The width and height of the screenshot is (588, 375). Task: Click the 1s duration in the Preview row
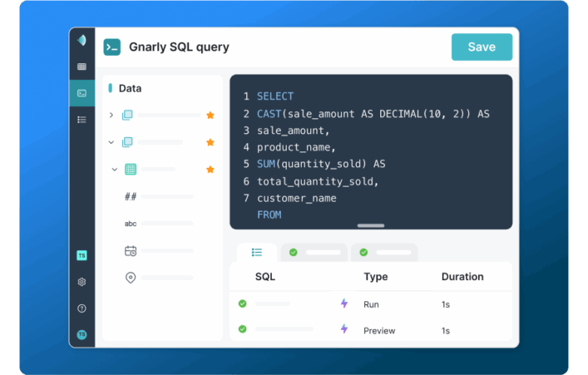[446, 331]
